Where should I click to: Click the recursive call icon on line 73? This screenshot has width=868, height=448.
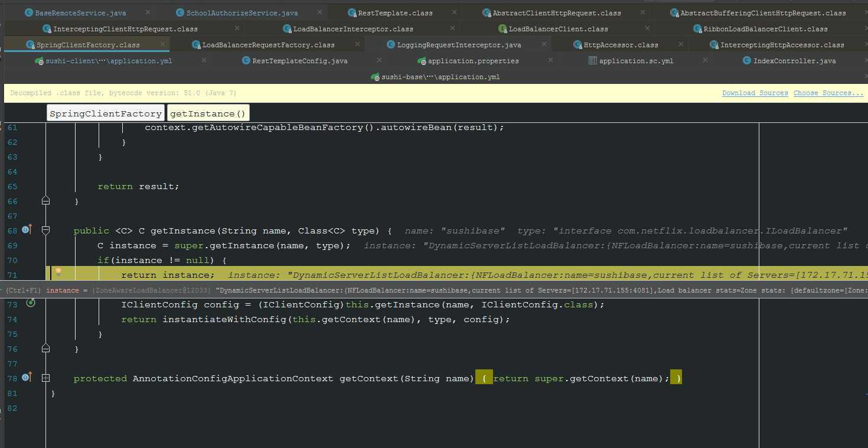(x=31, y=303)
